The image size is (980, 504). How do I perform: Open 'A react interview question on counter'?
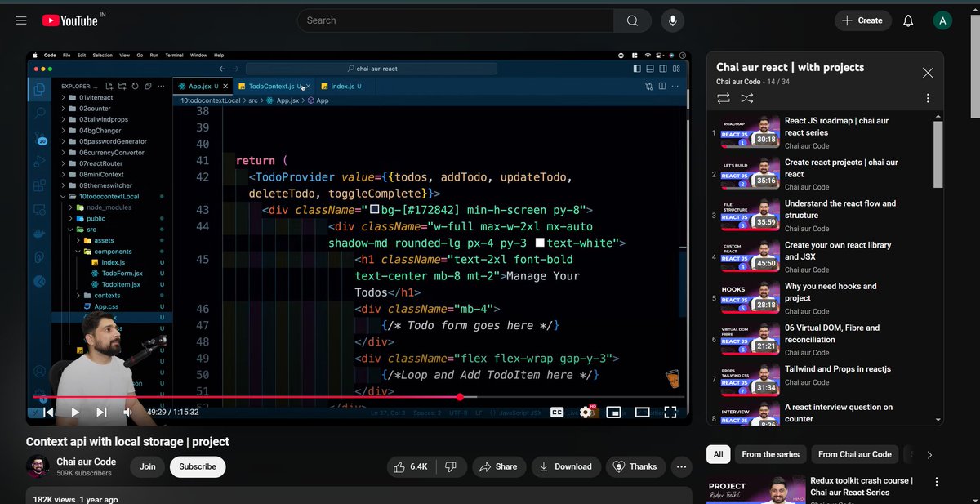839,413
